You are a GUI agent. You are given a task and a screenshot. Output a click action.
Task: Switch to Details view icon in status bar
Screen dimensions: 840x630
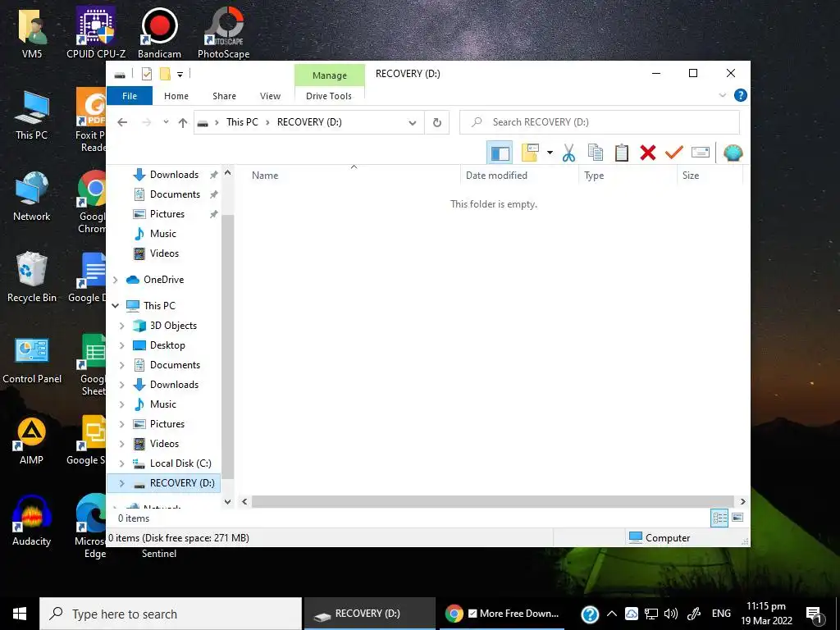point(719,518)
